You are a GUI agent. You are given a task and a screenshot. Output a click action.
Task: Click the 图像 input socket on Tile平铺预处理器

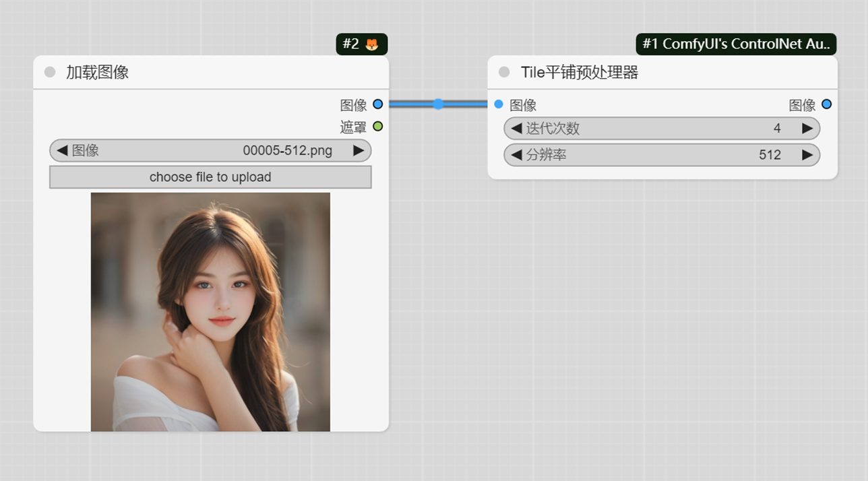click(499, 104)
